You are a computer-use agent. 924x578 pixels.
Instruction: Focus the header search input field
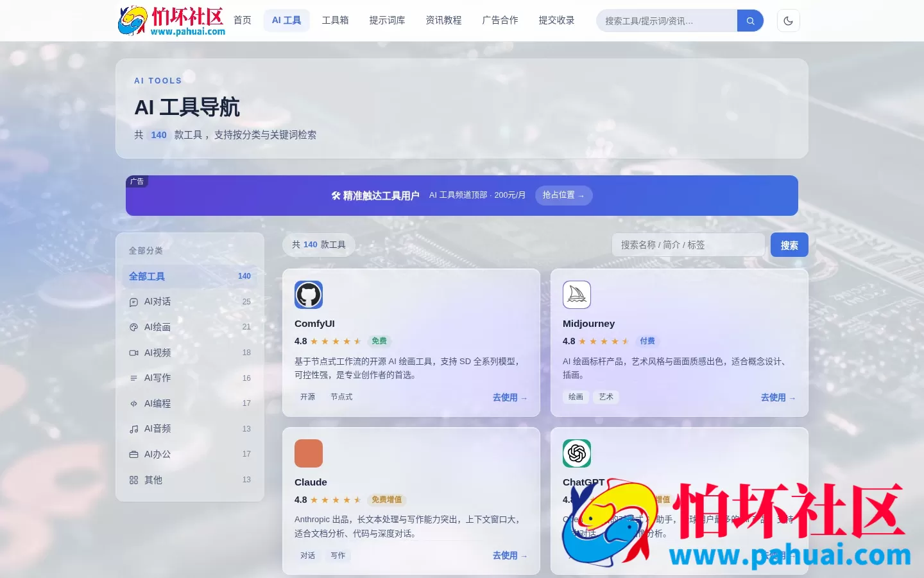[x=667, y=21]
